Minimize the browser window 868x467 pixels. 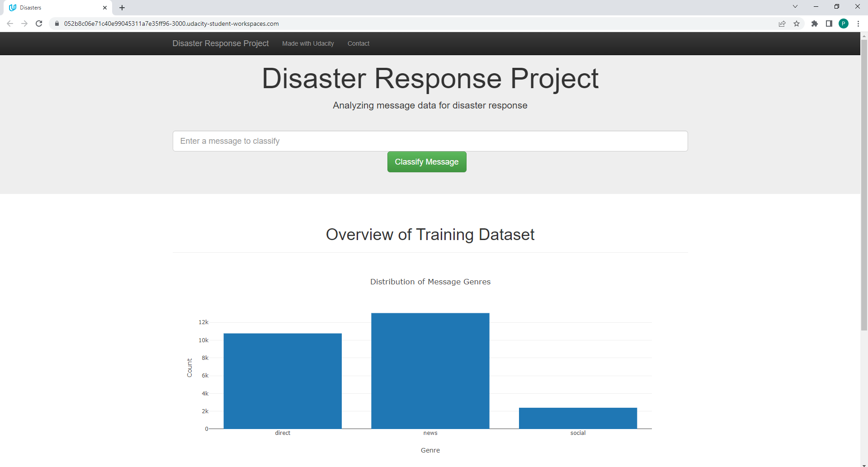(x=816, y=6)
